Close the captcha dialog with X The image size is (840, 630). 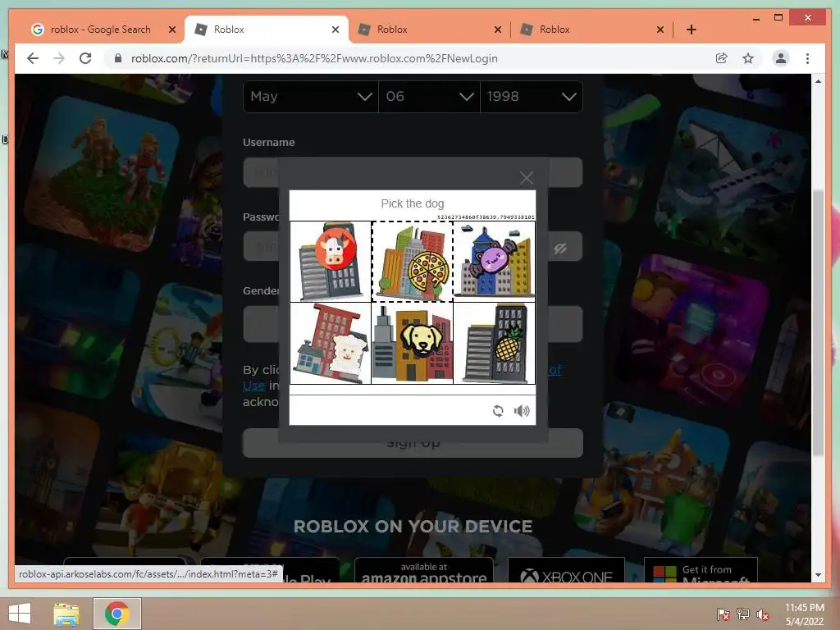(x=527, y=178)
